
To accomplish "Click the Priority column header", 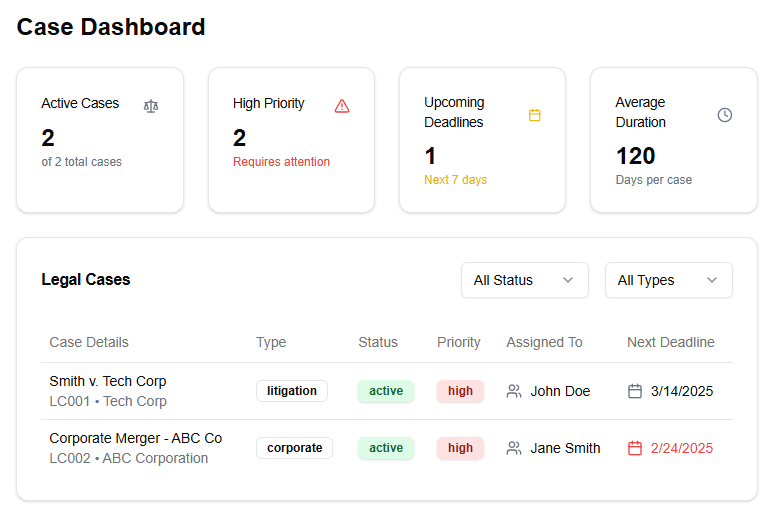I will click(x=458, y=342).
